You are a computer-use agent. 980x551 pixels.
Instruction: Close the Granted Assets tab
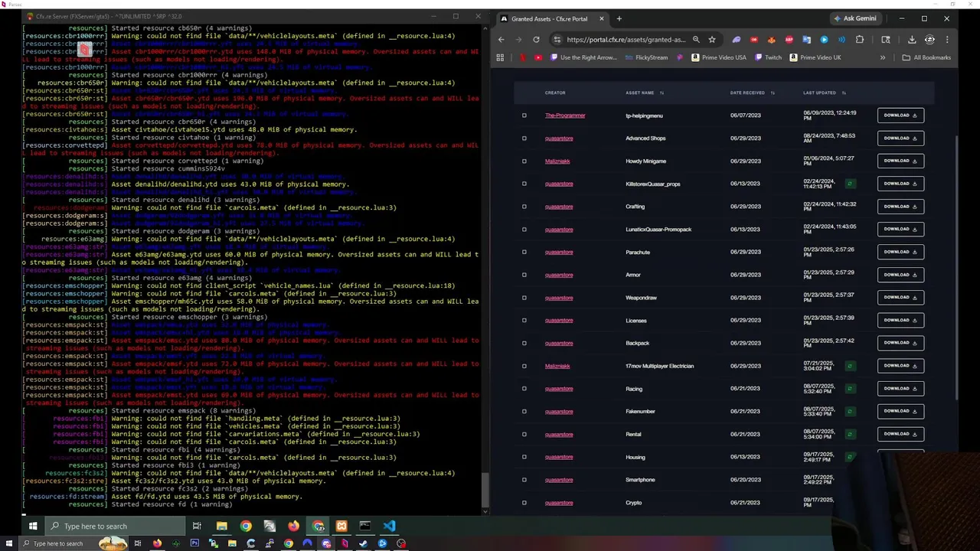[601, 18]
